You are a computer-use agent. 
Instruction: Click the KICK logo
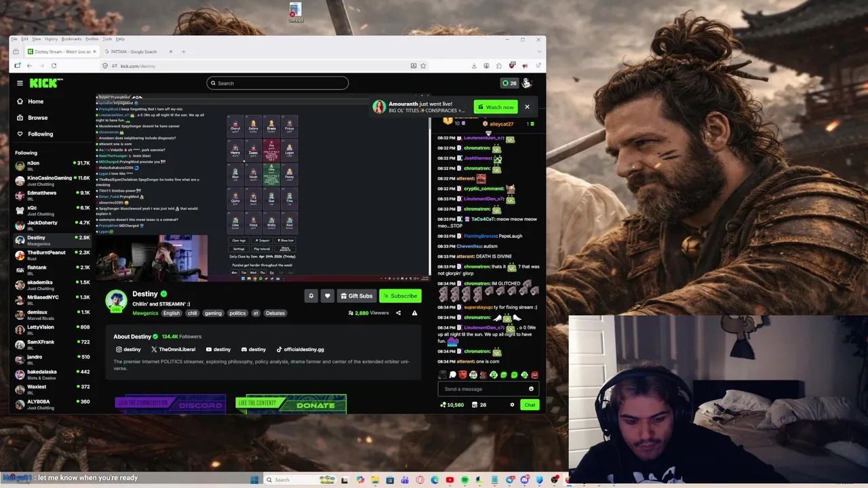click(x=45, y=83)
